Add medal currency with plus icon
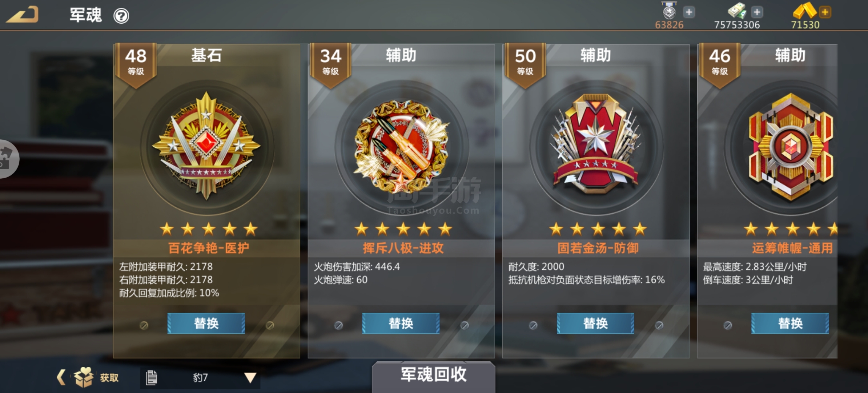The width and height of the screenshot is (868, 393). (x=689, y=12)
